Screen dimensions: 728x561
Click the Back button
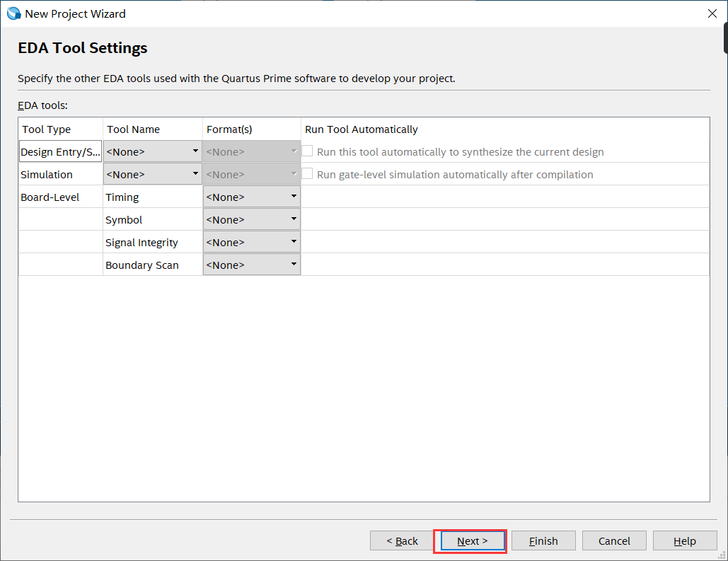(x=402, y=540)
